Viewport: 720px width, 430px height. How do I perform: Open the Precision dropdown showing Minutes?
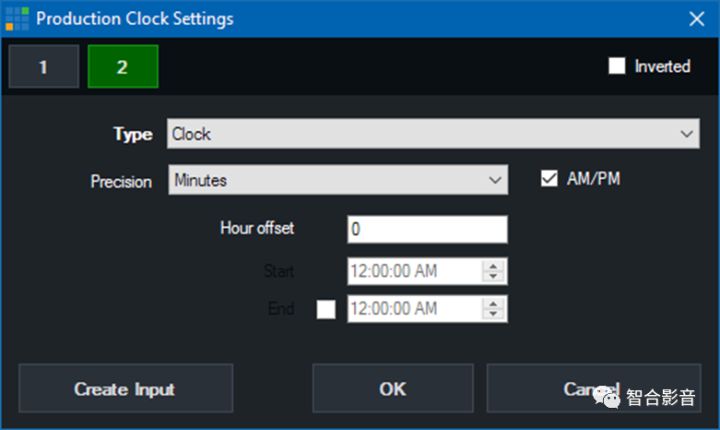tap(338, 181)
